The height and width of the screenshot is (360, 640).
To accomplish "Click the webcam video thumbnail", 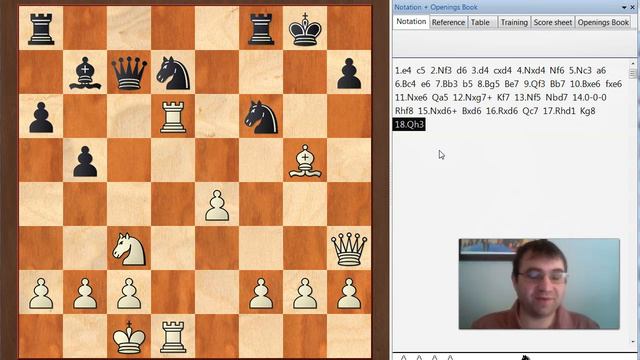I will click(x=539, y=284).
